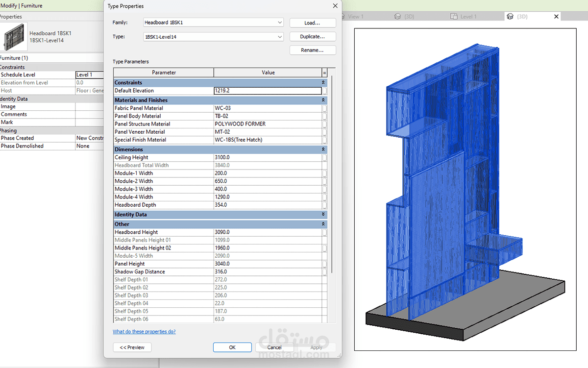The width and height of the screenshot is (588, 368).
Task: Switch to the Level 1 view tab
Action: (468, 17)
